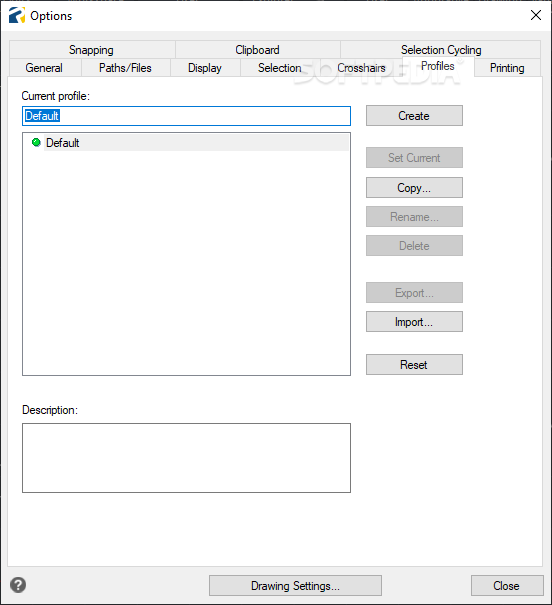Image resolution: width=552 pixels, height=605 pixels.
Task: Open the Selection tab
Action: (x=280, y=68)
